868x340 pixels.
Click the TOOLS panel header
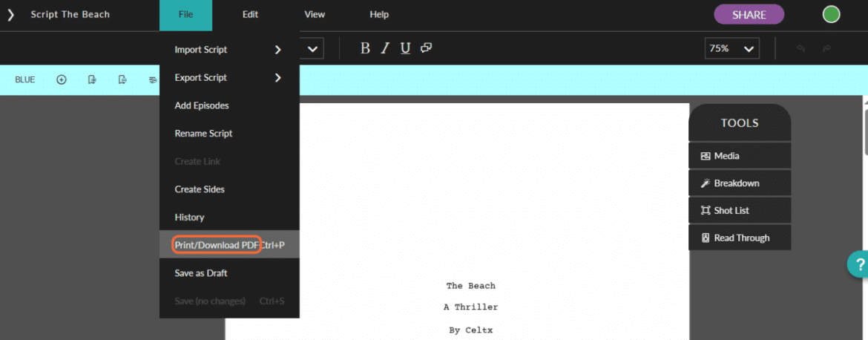click(740, 123)
